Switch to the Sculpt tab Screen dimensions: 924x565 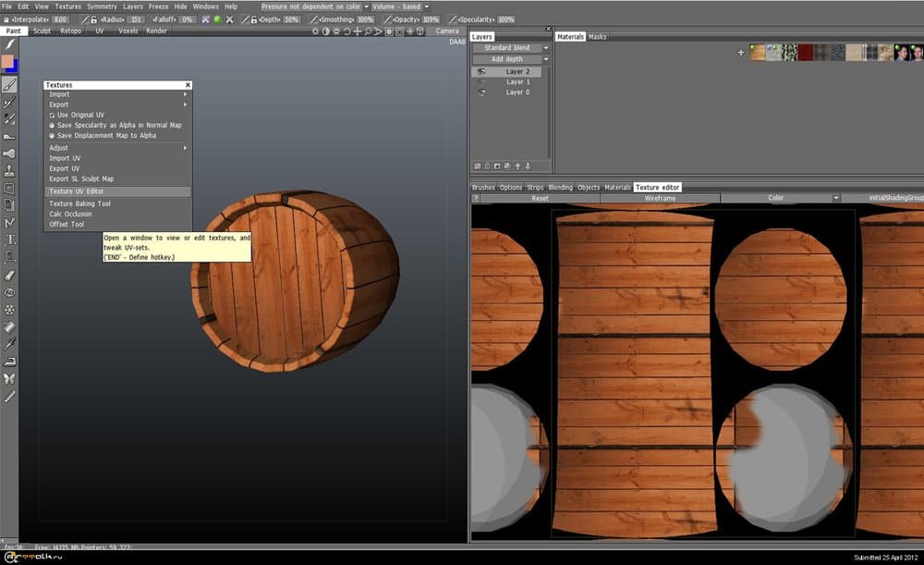coord(42,31)
